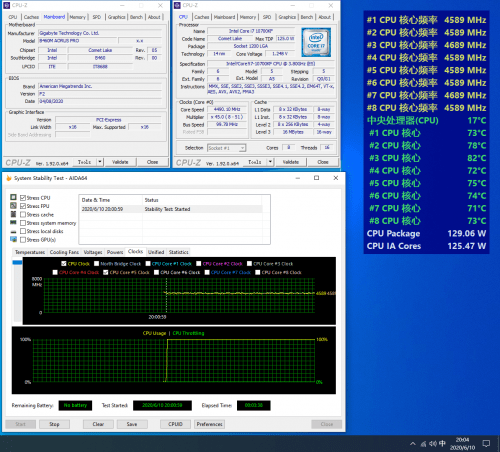Viewport: 500px width, 452px height.
Task: Toggle the CPU Clock graph checkbox
Action: click(x=64, y=264)
